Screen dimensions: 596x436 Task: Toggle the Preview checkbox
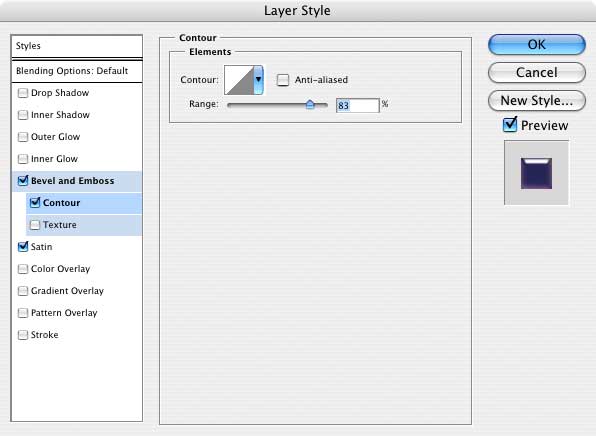click(x=510, y=125)
